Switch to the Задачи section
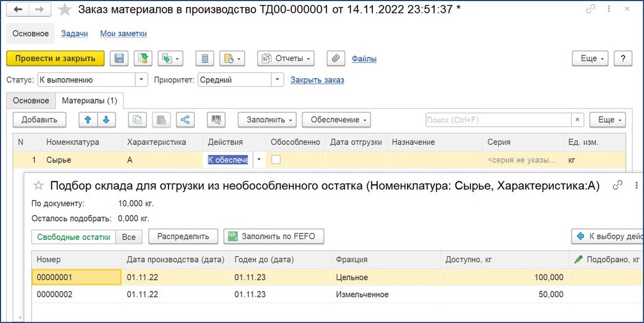The height and width of the screenshot is (323, 644). click(74, 34)
